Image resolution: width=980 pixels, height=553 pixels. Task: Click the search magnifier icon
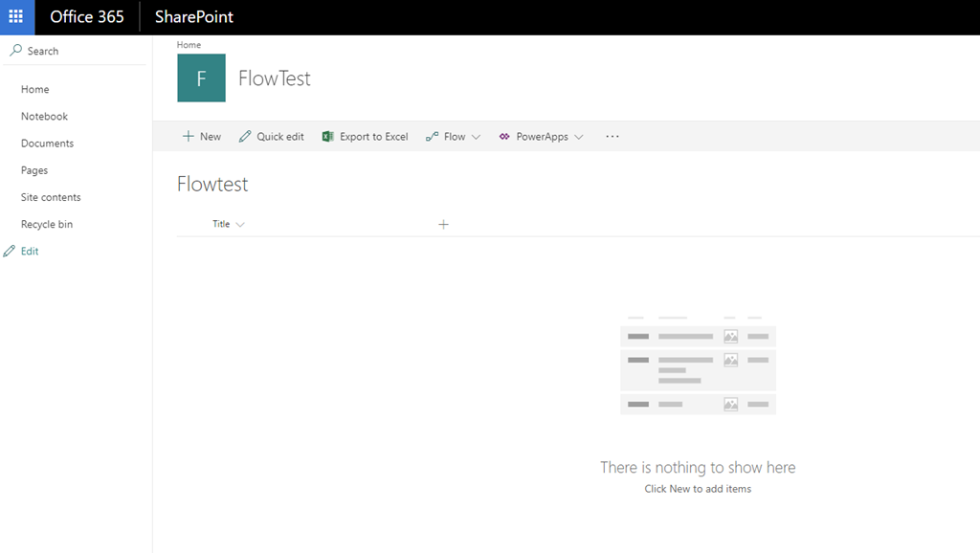click(15, 51)
